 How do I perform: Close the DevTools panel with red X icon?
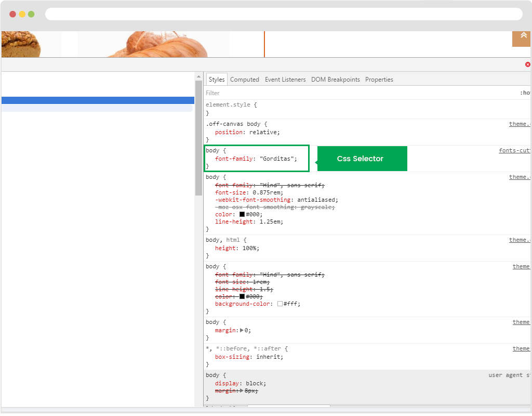click(528, 64)
